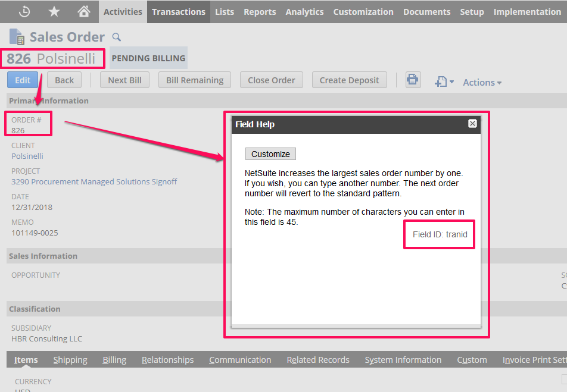Click the search magnifier next to Sales Order
This screenshot has height=392, width=567.
click(x=117, y=37)
